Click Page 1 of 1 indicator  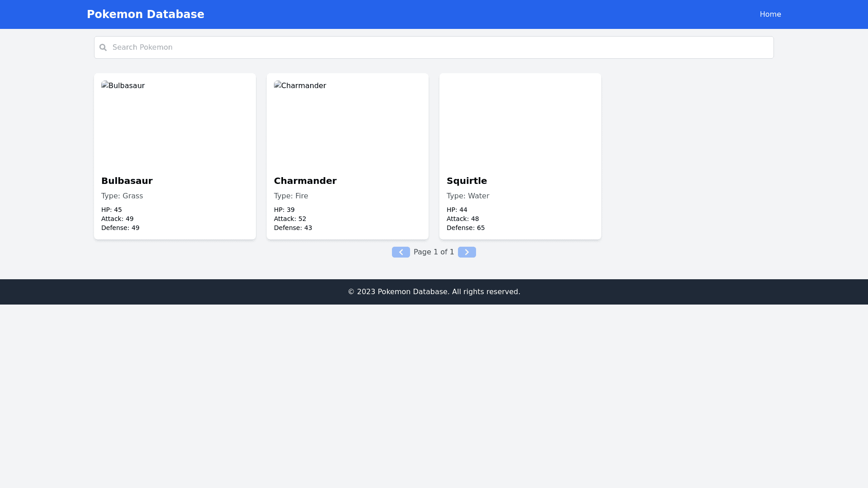coord(434,252)
